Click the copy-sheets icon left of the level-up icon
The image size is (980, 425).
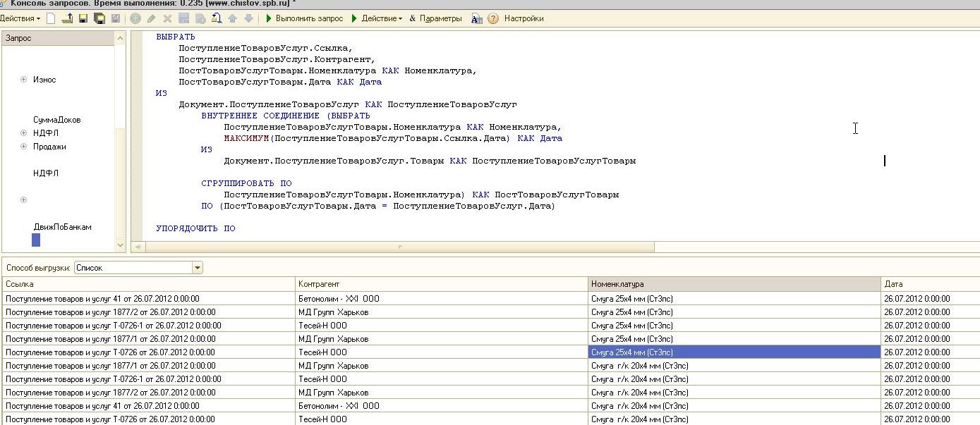[200, 18]
